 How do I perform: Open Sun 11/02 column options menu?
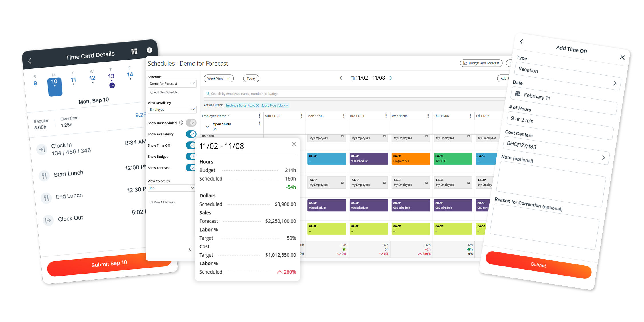[x=302, y=116]
